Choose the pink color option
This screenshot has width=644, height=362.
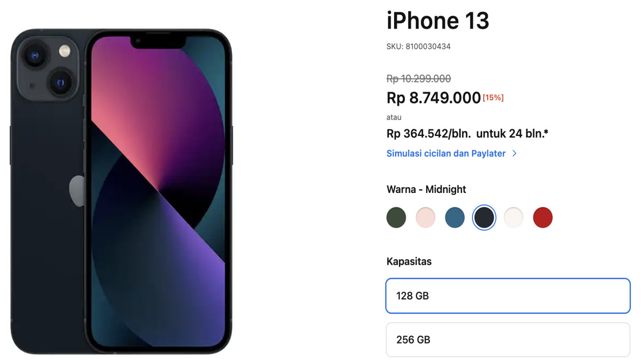(x=426, y=217)
